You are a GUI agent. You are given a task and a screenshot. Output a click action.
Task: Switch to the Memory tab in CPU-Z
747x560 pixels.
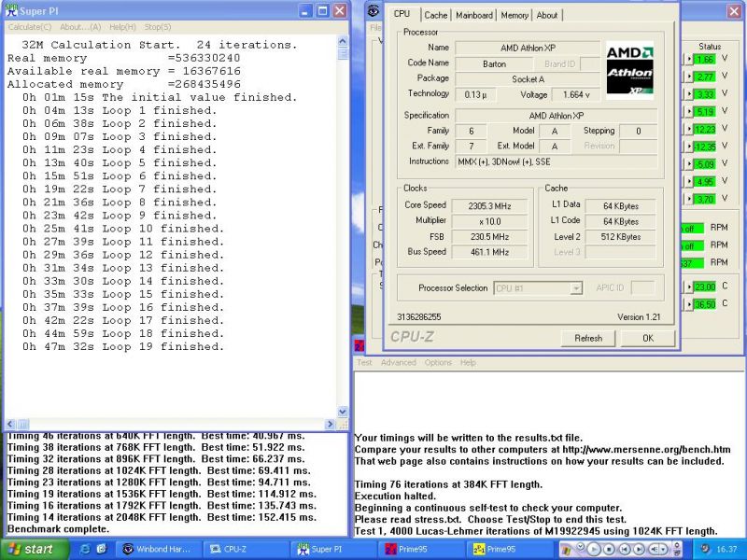(x=514, y=15)
